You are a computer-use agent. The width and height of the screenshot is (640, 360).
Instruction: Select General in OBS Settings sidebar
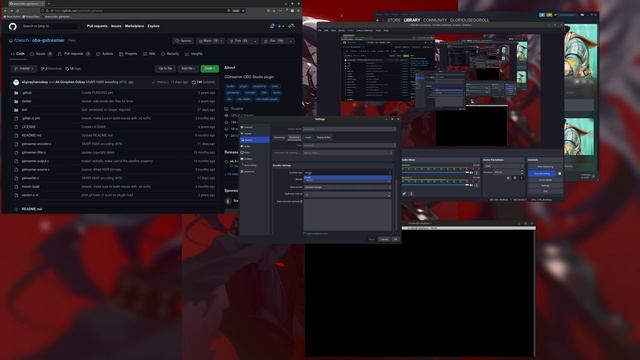(254, 127)
